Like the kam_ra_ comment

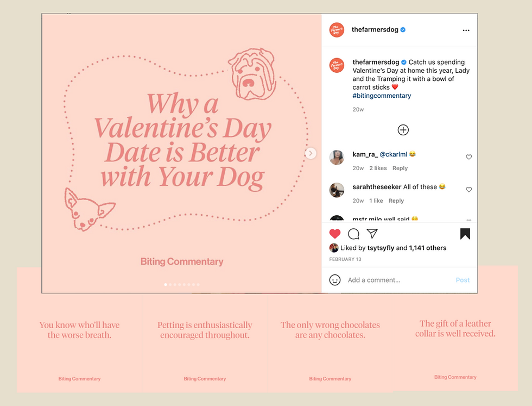[468, 157]
